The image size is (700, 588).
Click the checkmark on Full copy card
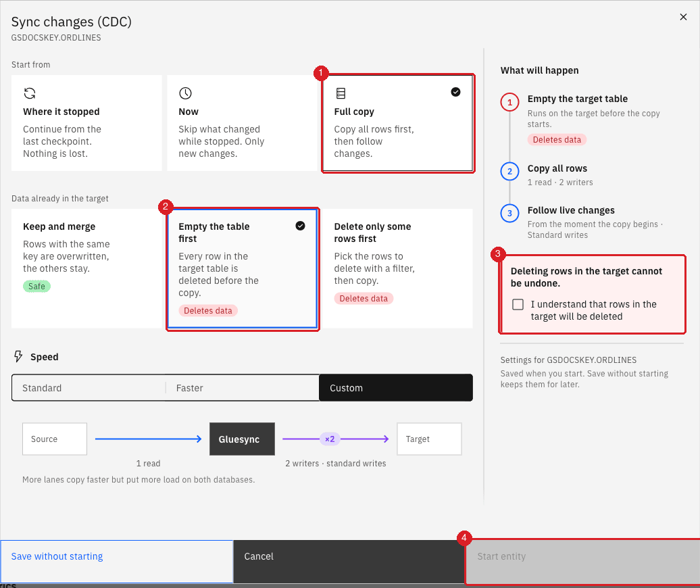(455, 92)
